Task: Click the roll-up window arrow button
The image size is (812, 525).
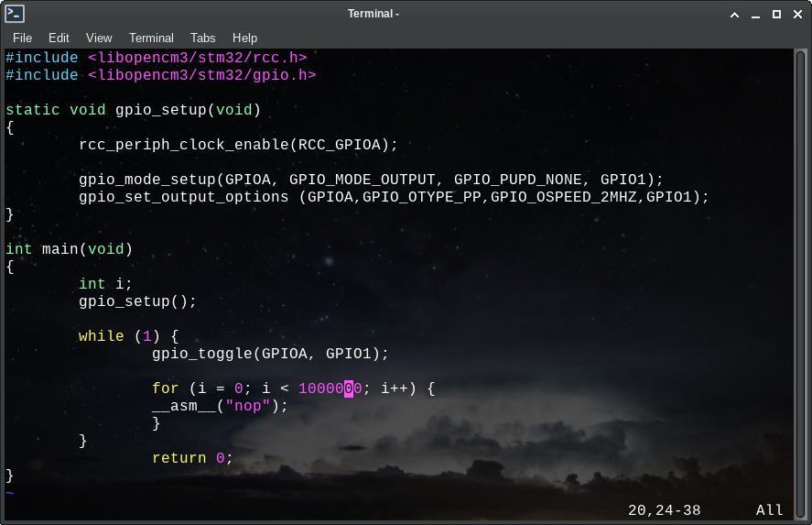Action: [733, 15]
